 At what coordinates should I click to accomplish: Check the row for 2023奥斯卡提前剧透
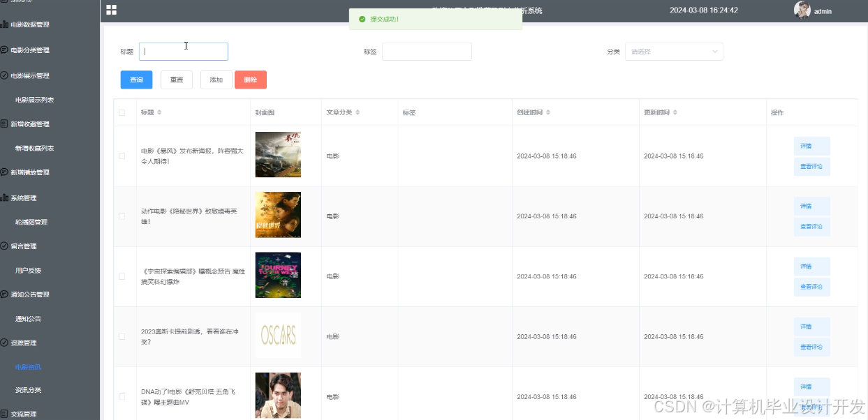[x=122, y=336]
